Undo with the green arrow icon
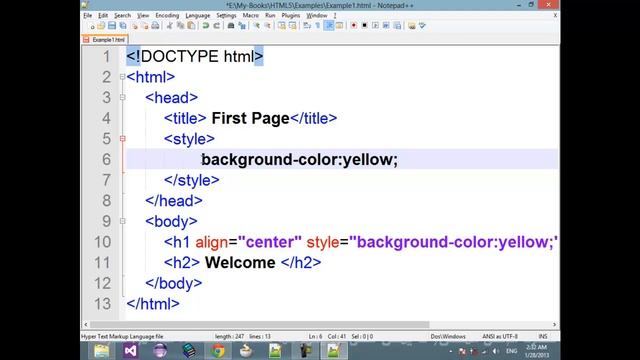The width and height of the screenshot is (640, 360). point(205,26)
